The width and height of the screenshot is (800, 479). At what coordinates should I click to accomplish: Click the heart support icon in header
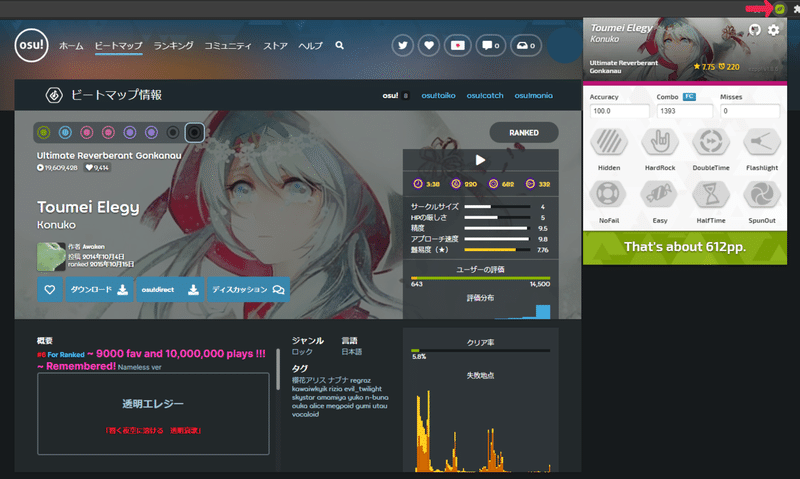pos(429,45)
